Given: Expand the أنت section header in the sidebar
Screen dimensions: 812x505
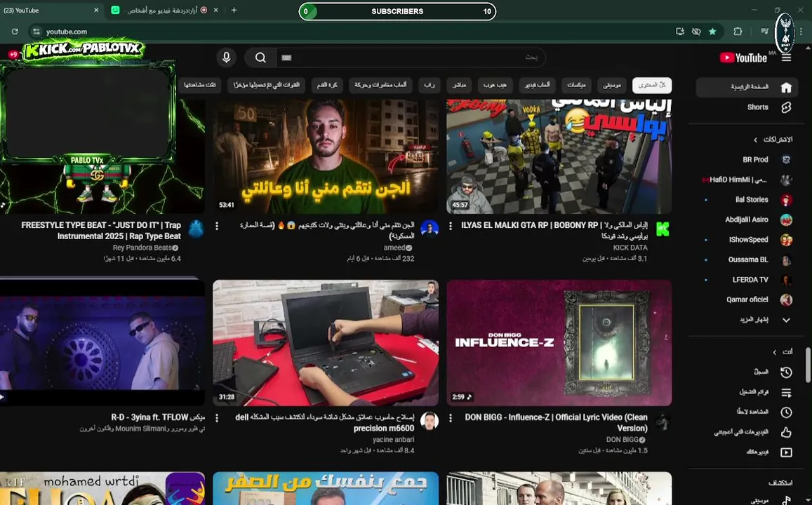Looking at the screenshot, I should 783,352.
